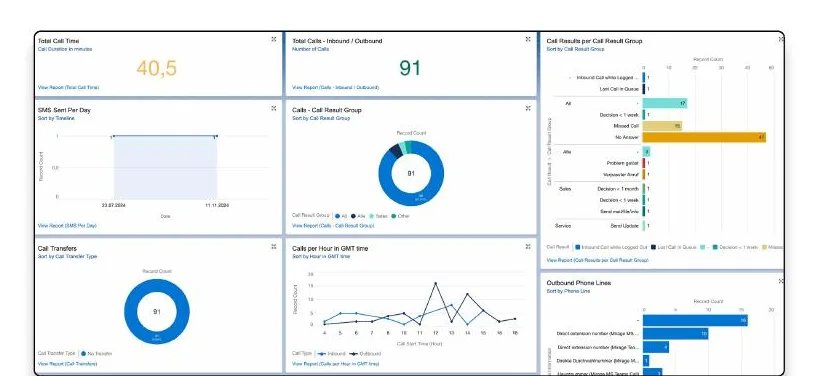Open View Report (Calls per Hour in GMT time)
The image size is (817, 376).
tap(336, 364)
